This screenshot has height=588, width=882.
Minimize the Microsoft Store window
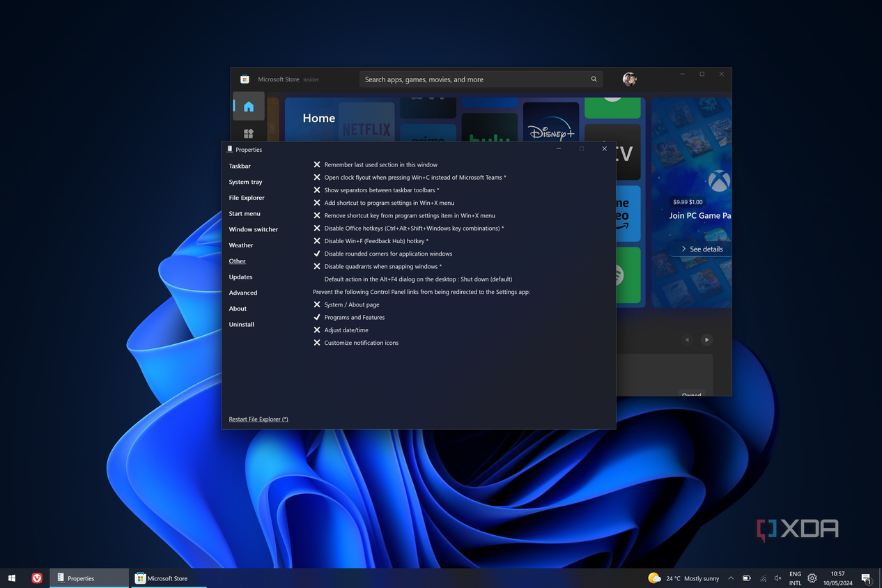pos(682,74)
